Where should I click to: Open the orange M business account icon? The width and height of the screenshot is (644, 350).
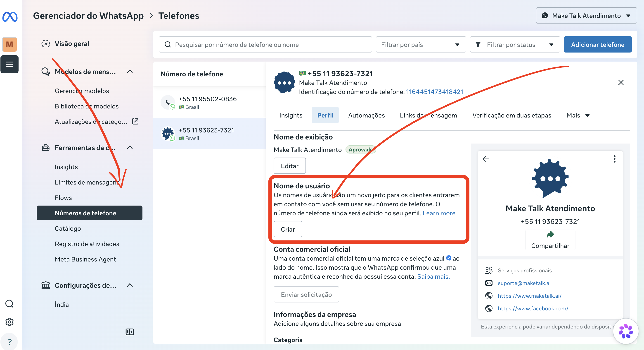tap(9, 44)
